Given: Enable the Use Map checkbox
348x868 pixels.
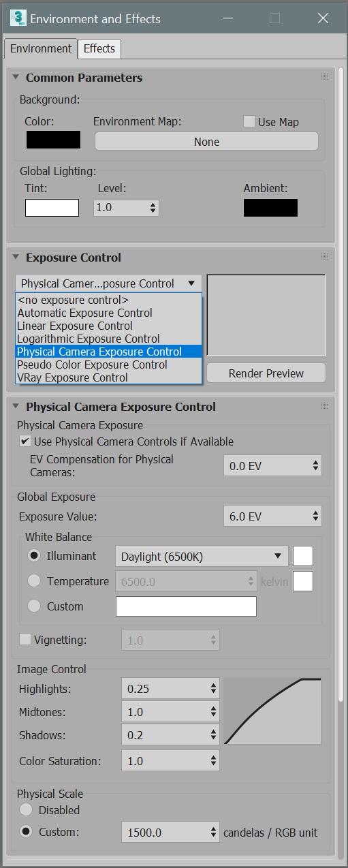Looking at the screenshot, I should [x=249, y=122].
